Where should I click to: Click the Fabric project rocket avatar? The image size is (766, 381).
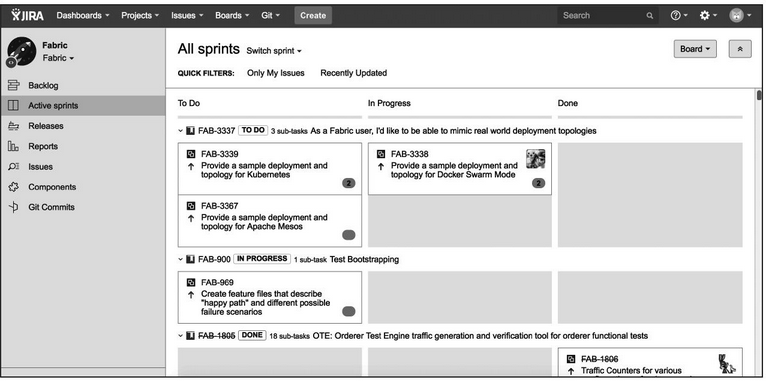click(x=21, y=52)
